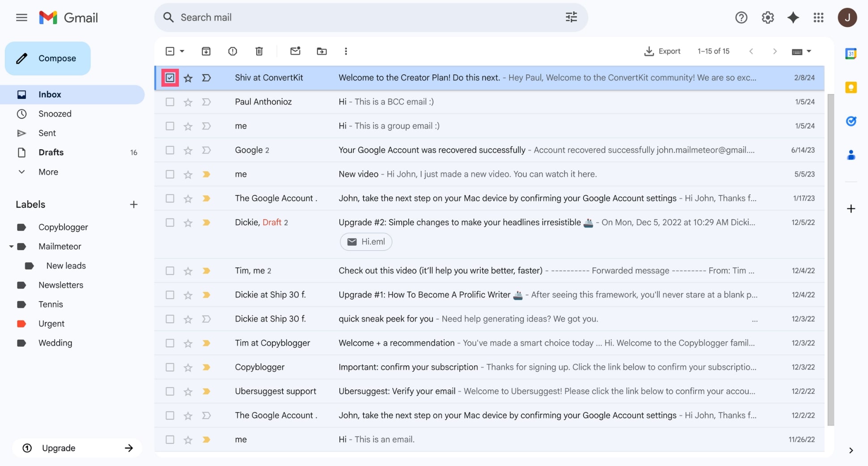Click Get add-ons plus icon
868x466 pixels.
click(851, 209)
